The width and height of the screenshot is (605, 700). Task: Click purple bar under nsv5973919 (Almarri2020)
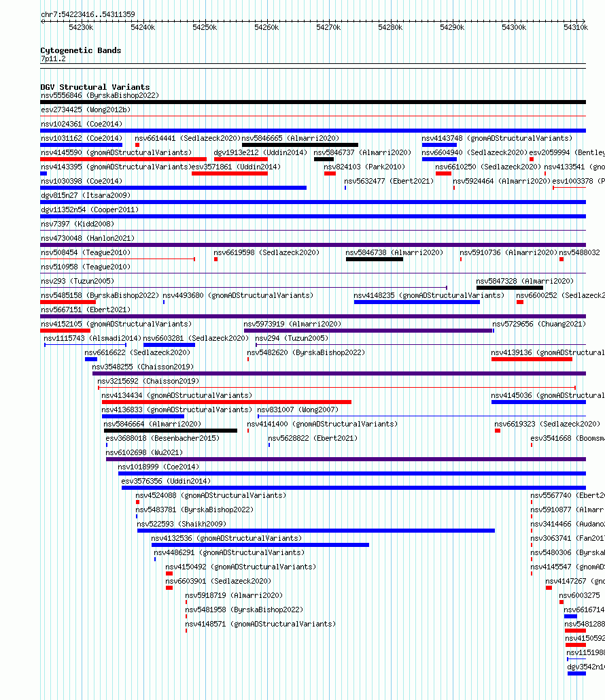[x=368, y=331]
